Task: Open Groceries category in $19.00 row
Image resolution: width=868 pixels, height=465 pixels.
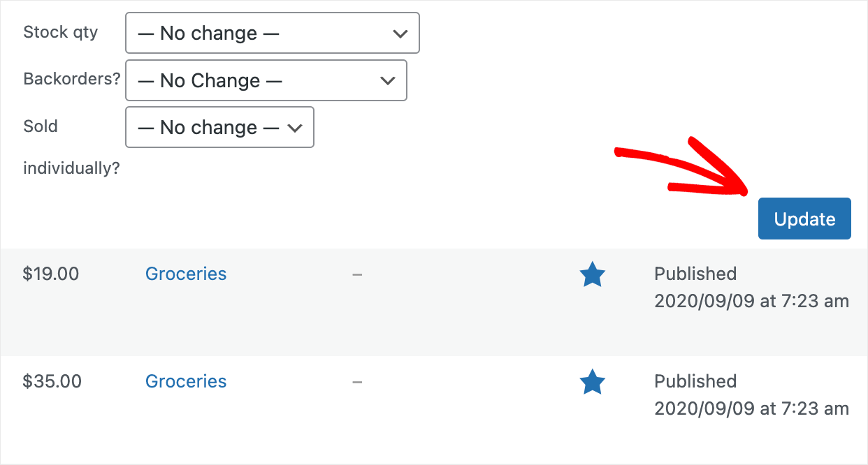Action: [x=186, y=274]
